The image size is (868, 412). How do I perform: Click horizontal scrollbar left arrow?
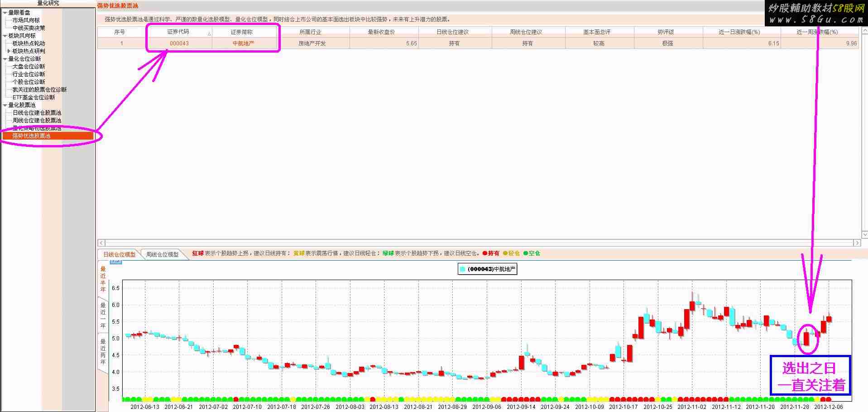coord(101,243)
